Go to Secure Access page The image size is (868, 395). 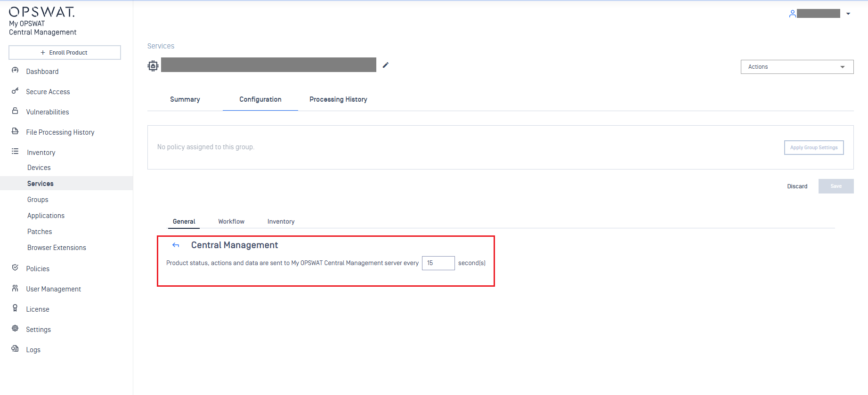pos(48,92)
